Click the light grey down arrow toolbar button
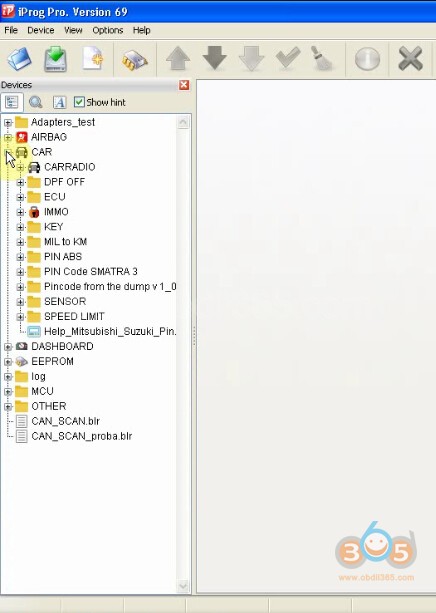Image resolution: width=436 pixels, height=613 pixels. [251, 59]
